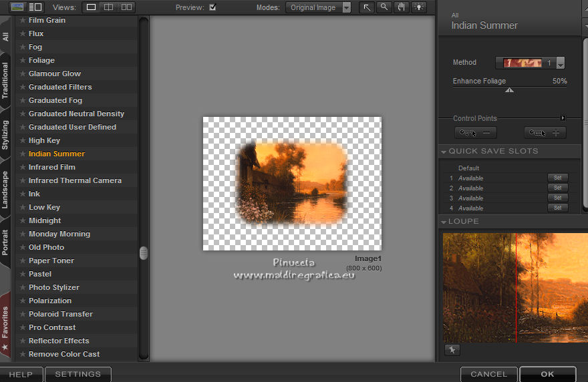The height and width of the screenshot is (382, 588).
Task: Select the split preview view icon
Action: tap(108, 7)
